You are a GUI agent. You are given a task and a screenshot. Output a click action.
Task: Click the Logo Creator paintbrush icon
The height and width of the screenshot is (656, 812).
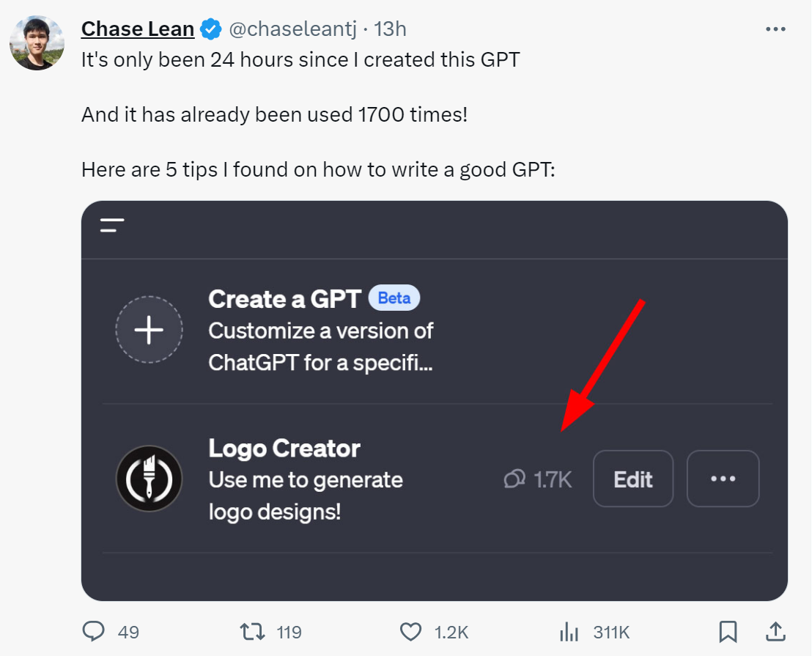150,479
